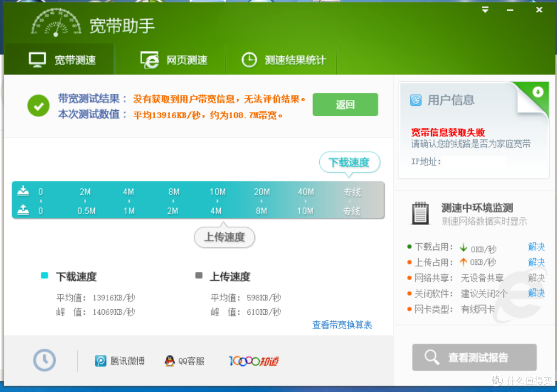The image size is (557, 392).
Task: Click the 专线 mark on download scale
Action: point(352,192)
